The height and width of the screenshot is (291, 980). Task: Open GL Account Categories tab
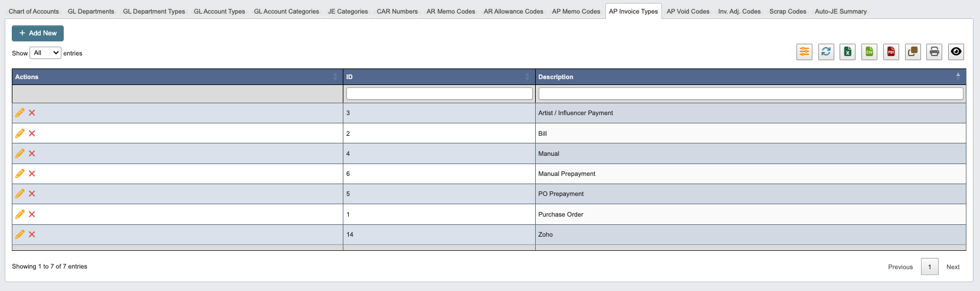point(287,11)
